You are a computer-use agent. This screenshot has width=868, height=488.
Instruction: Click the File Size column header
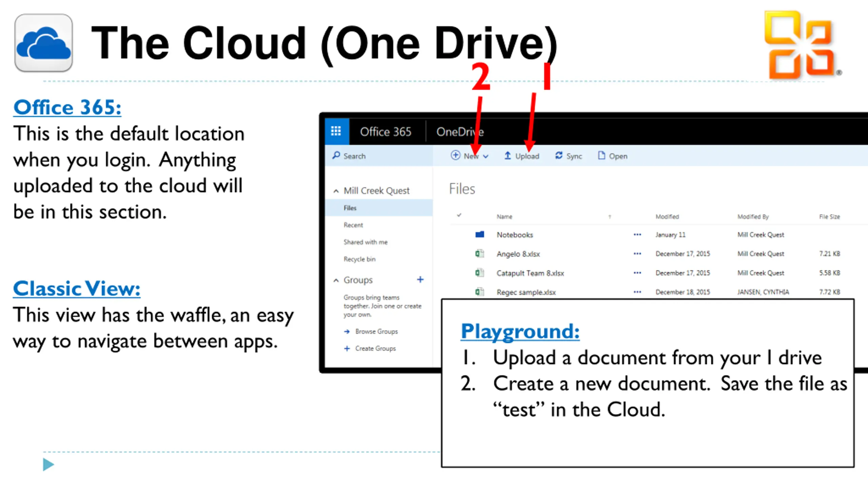tap(830, 217)
